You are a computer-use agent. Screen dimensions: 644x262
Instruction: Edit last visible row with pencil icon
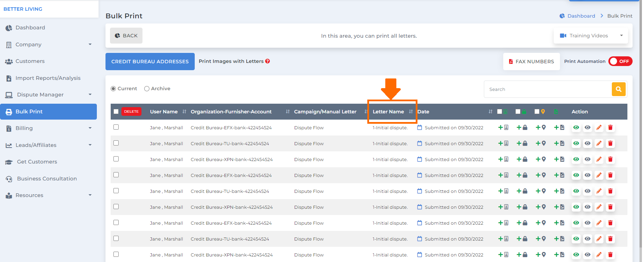[599, 255]
